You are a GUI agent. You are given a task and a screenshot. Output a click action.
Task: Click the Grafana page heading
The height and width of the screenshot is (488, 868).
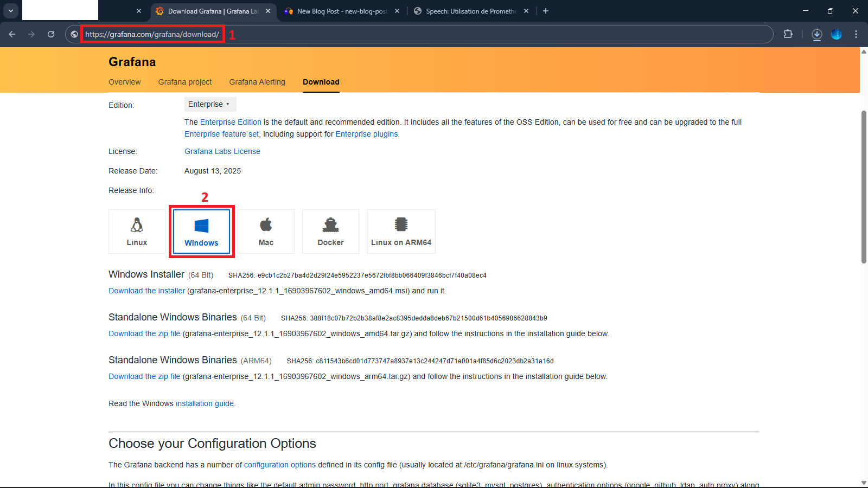point(132,62)
